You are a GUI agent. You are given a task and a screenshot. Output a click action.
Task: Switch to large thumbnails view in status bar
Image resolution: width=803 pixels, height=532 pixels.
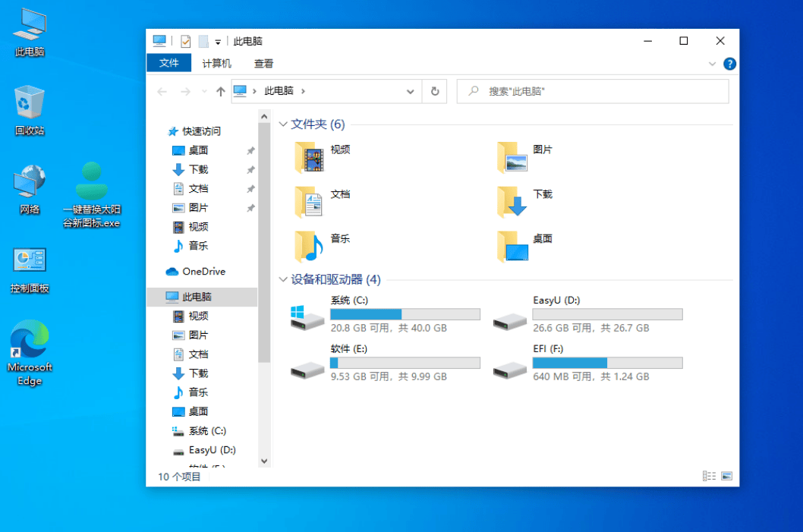tap(726, 476)
